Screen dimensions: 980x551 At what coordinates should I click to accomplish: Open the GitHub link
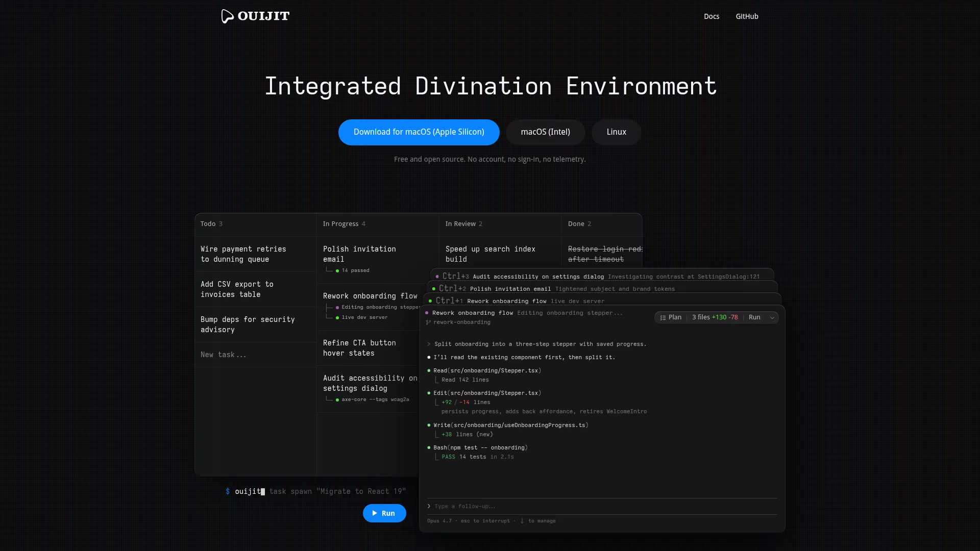point(747,16)
